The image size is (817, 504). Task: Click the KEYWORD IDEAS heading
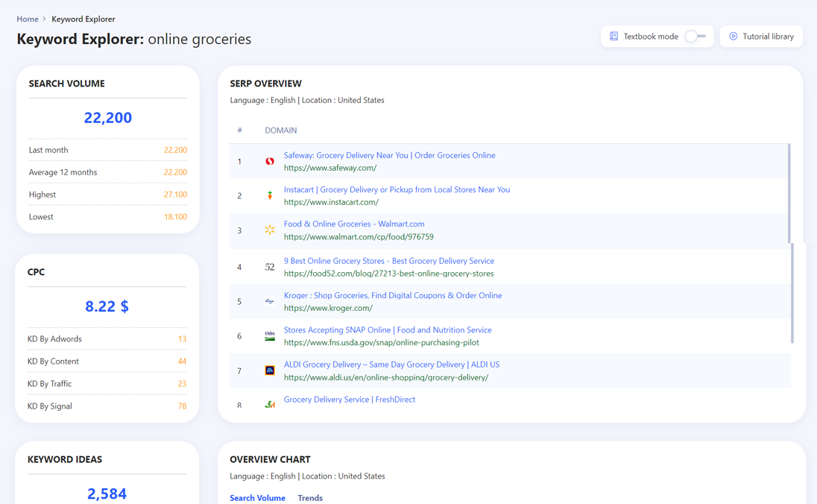(x=65, y=460)
